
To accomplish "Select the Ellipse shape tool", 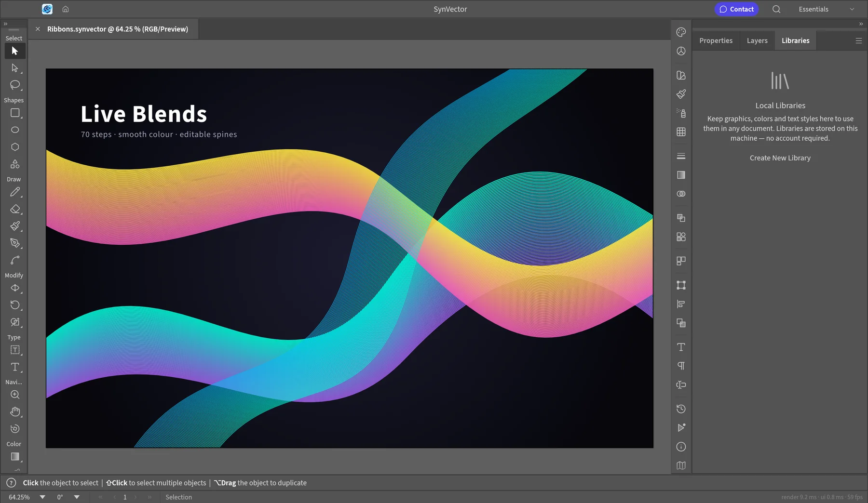I will [15, 130].
